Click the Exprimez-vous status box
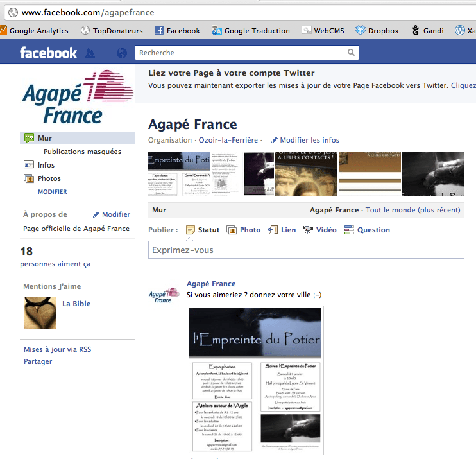 (306, 250)
